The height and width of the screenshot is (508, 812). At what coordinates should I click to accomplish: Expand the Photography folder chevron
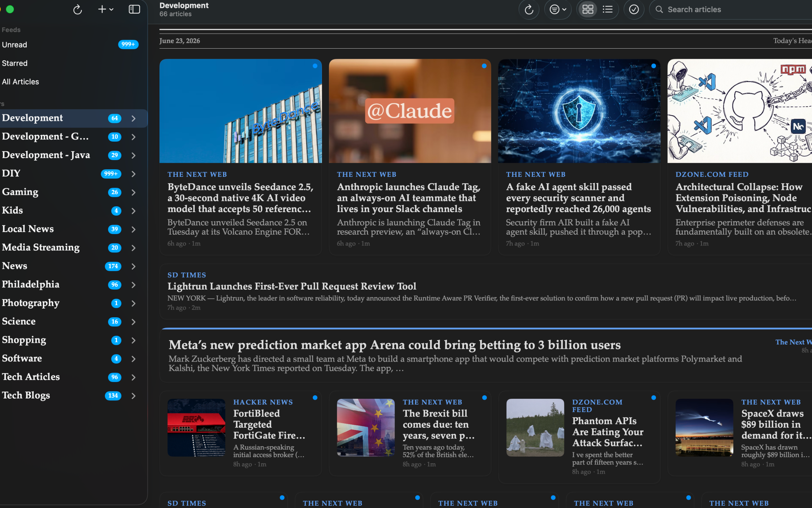coord(134,303)
